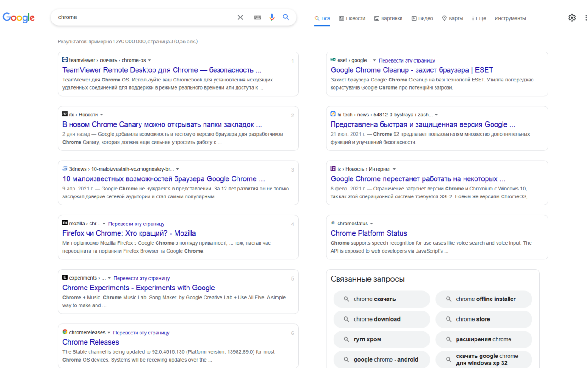Screen dimensions: 588x368
Task: Open Chrome Platform Status result
Action: tap(369, 233)
